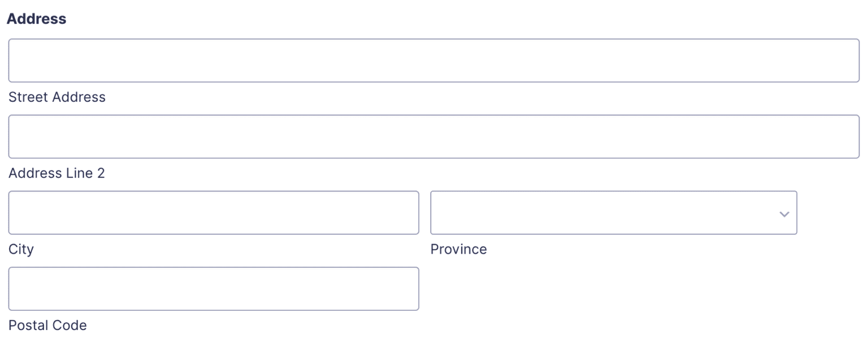
Task: Click the Province label text
Action: (459, 249)
